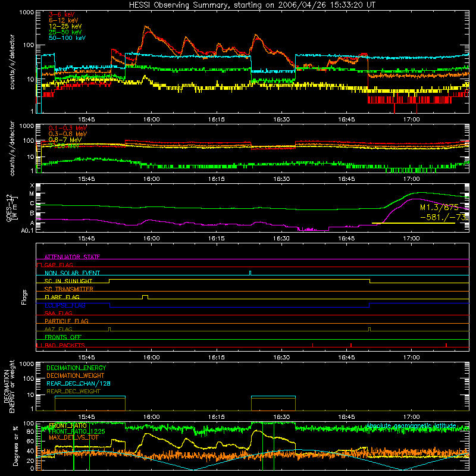Click the raised pulse on the FLARE_FLAG line

click(x=145, y=297)
